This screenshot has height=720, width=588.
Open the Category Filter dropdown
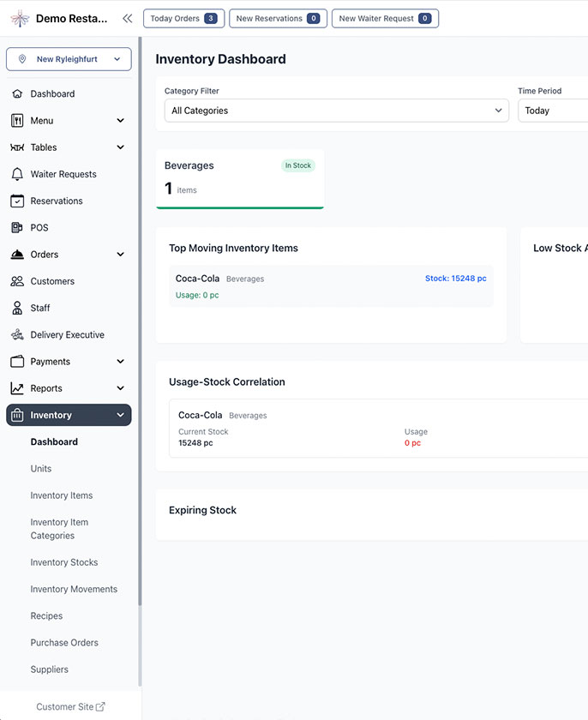(336, 111)
